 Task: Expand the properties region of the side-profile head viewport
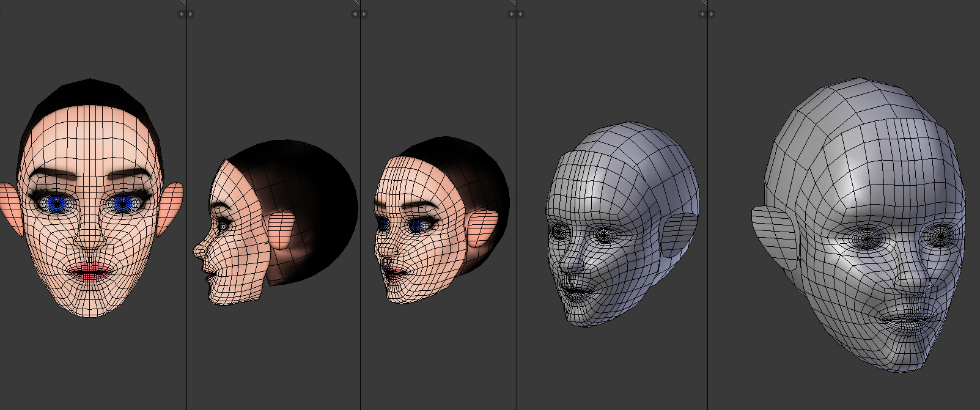[355, 14]
